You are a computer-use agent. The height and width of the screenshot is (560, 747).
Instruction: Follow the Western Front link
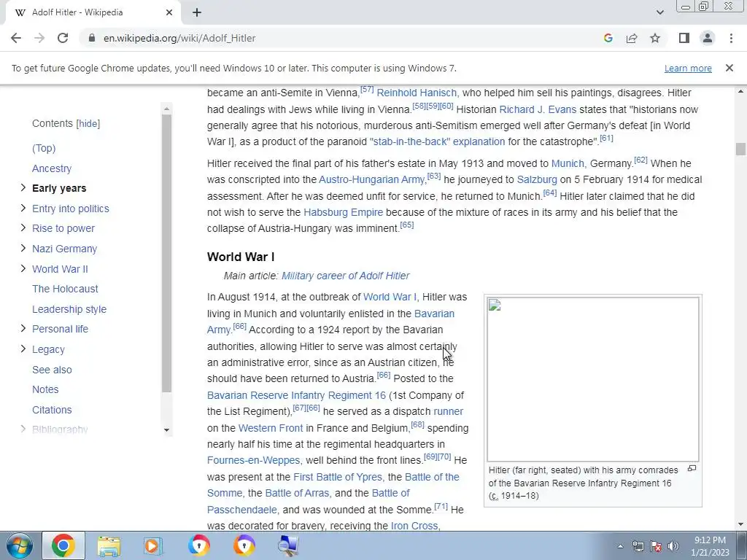pos(270,428)
